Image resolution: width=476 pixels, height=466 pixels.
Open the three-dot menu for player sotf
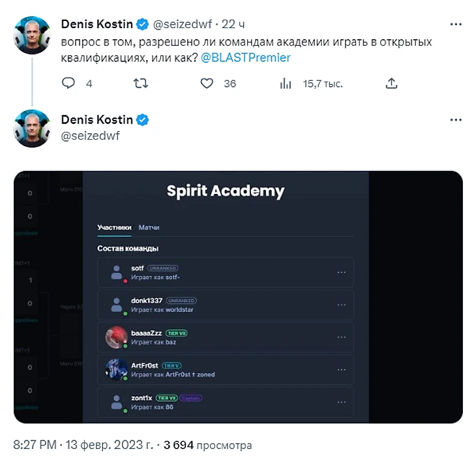pos(341,272)
